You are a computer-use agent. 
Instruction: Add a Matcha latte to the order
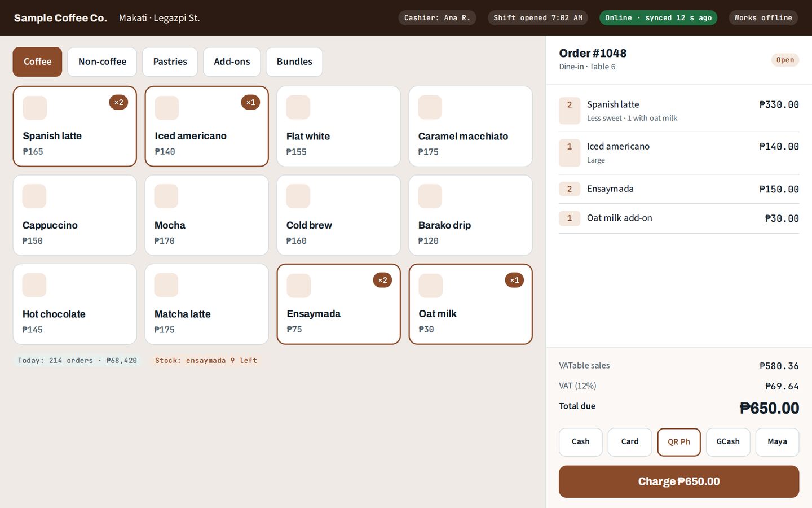tap(207, 304)
